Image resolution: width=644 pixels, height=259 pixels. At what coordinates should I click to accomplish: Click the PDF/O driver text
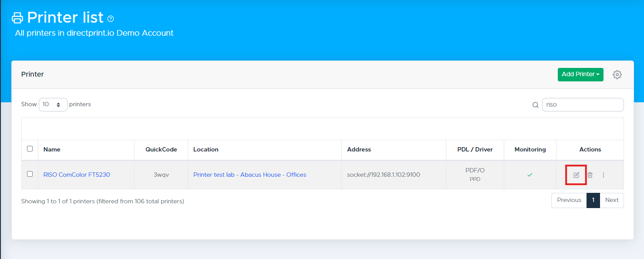click(475, 171)
